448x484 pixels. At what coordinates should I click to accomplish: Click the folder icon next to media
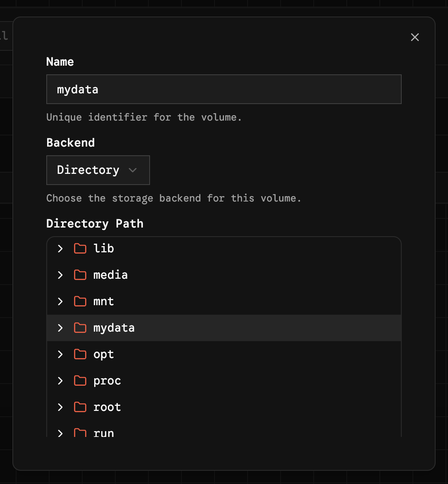pyautogui.click(x=80, y=275)
